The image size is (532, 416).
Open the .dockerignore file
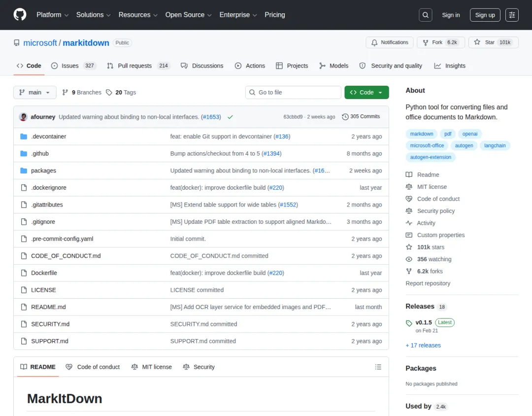pyautogui.click(x=48, y=187)
